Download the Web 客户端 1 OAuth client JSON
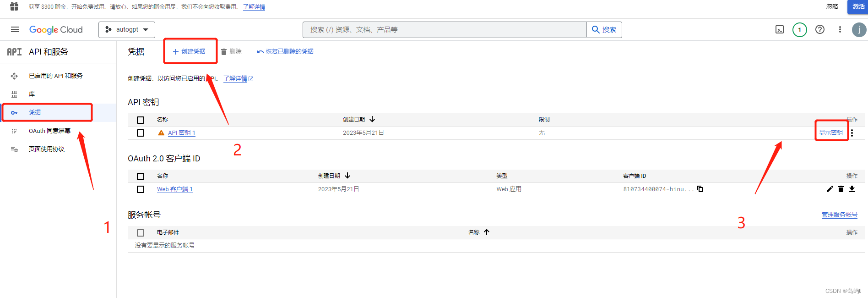Viewport: 868px width, 298px height. coord(852,189)
